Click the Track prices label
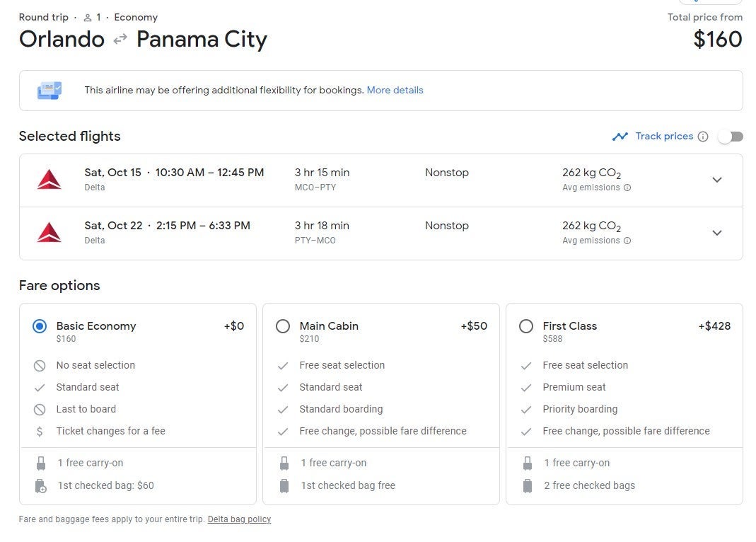Image resolution: width=756 pixels, height=542 pixels. 664,136
